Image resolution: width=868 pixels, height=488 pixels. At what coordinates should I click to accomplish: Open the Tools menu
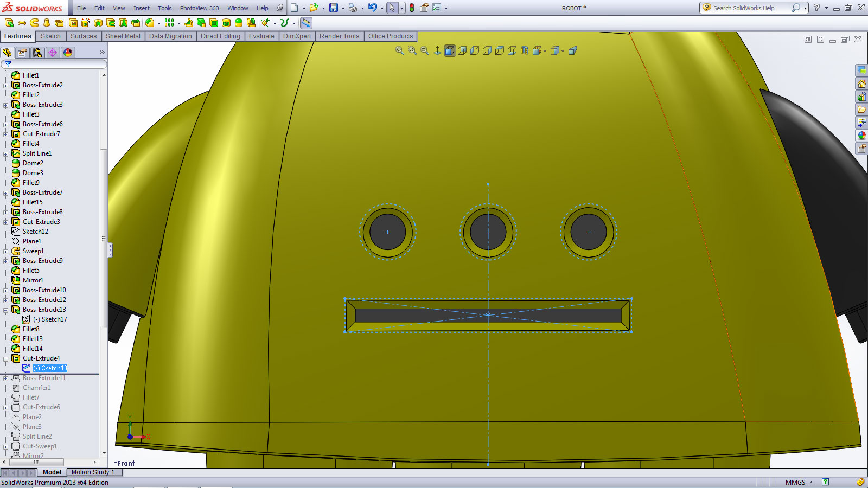[x=164, y=8]
